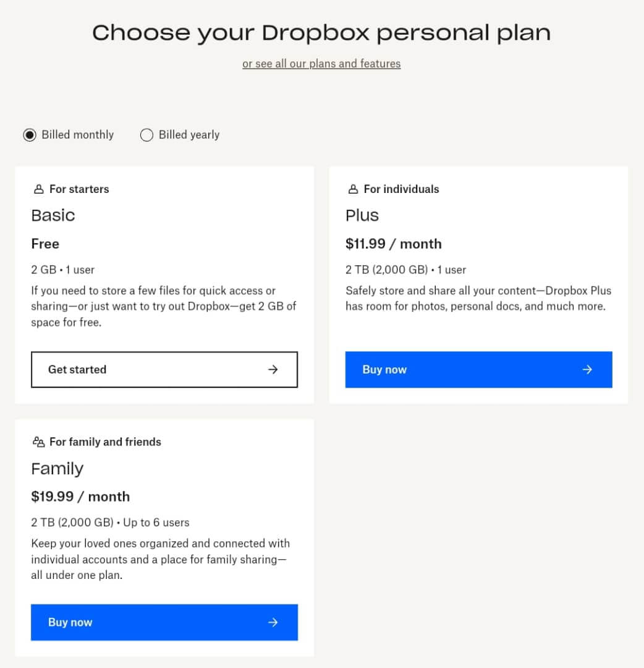Image resolution: width=644 pixels, height=668 pixels.
Task: Click the arrow icon in Get started button
Action: click(273, 369)
